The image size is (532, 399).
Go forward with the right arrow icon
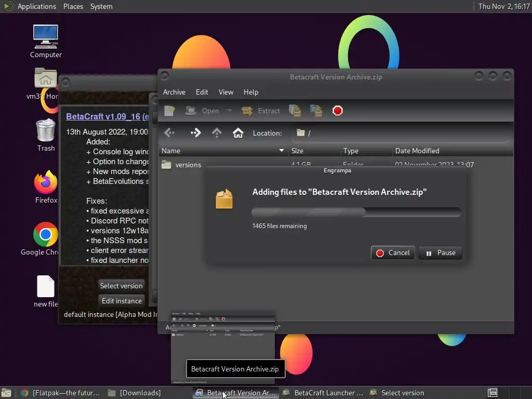[x=196, y=132]
